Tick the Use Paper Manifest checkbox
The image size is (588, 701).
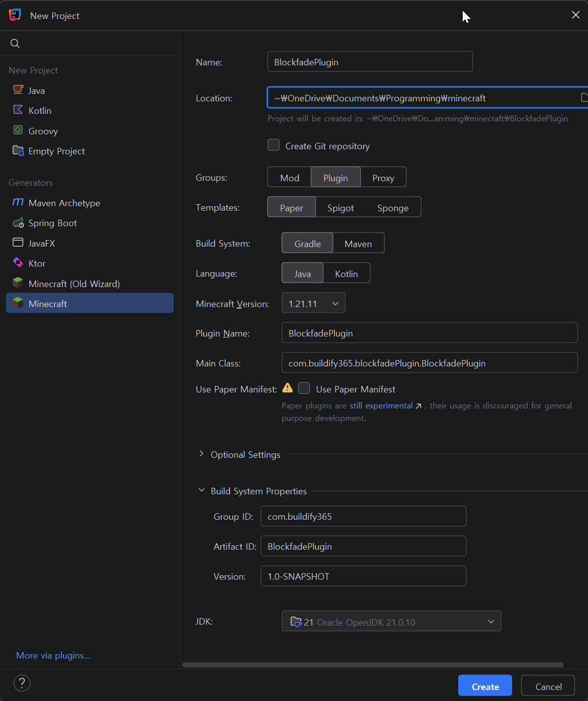tap(304, 388)
